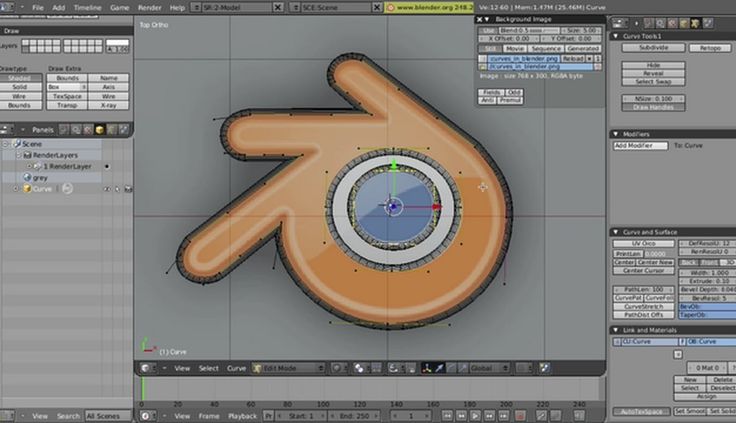
Task: Open SCE:Scene selector dropdown
Action: click(x=295, y=8)
